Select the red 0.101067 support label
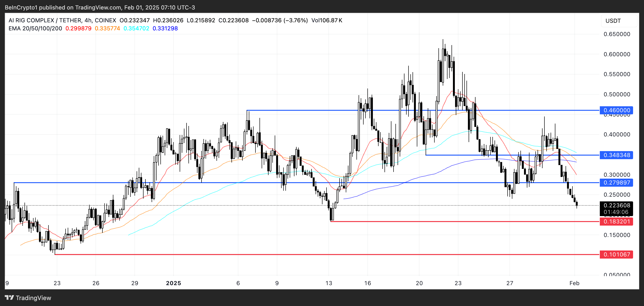This screenshot has width=644, height=306. [616, 254]
